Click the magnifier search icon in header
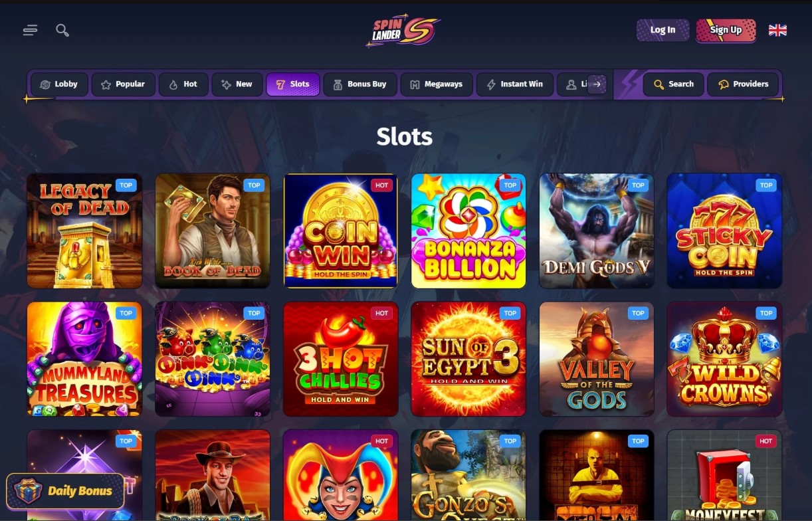The height and width of the screenshot is (521, 812). click(62, 30)
